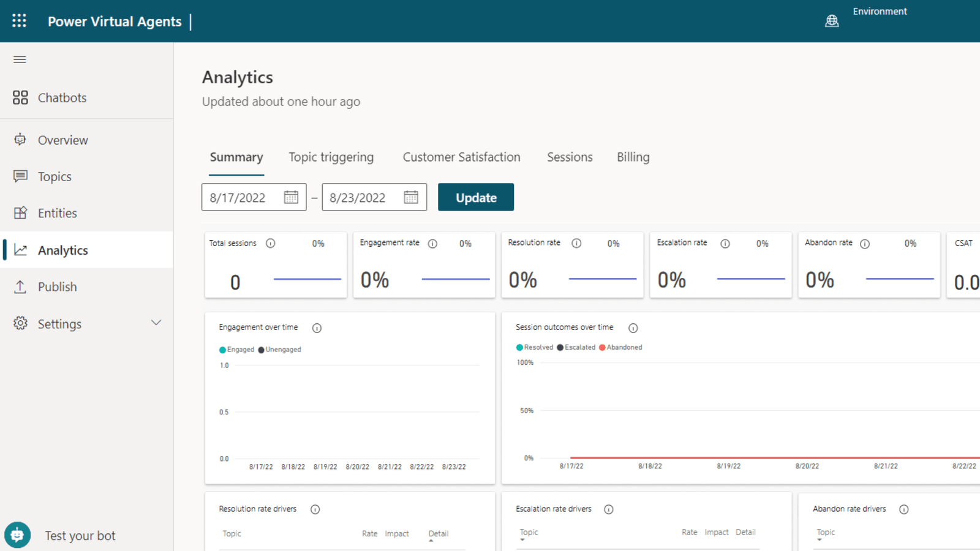This screenshot has width=980, height=551.
Task: Collapse the sidebar hamburger menu
Action: click(20, 59)
